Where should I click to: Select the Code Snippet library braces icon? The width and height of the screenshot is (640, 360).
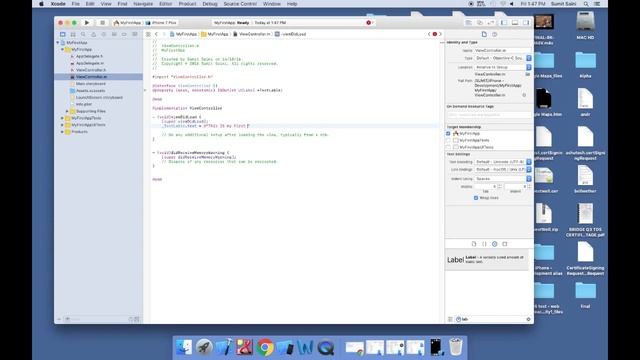tap(484, 244)
